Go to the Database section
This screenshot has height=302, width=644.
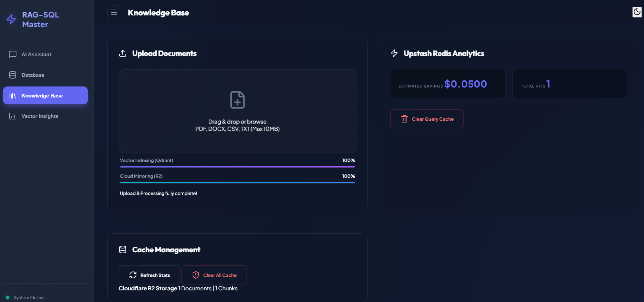pyautogui.click(x=33, y=75)
